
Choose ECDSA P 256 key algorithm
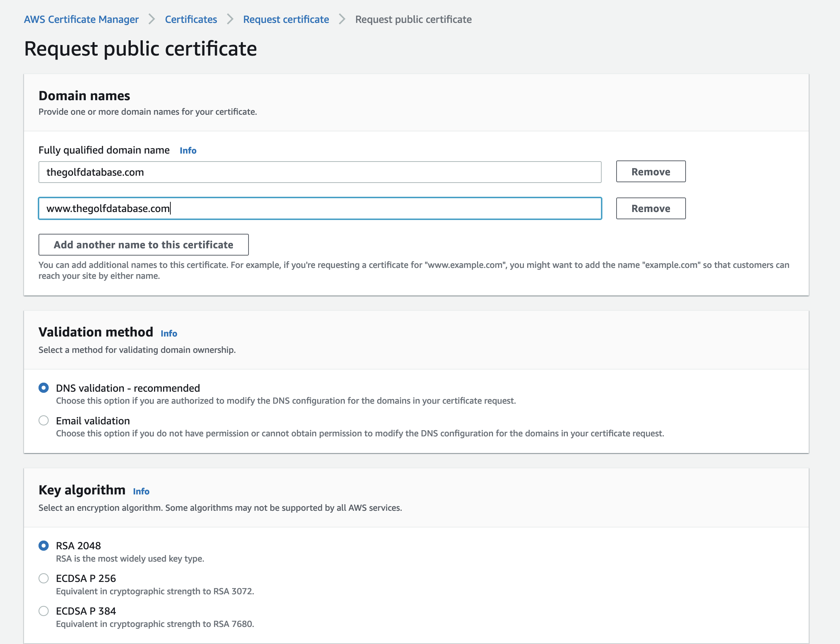(x=44, y=578)
